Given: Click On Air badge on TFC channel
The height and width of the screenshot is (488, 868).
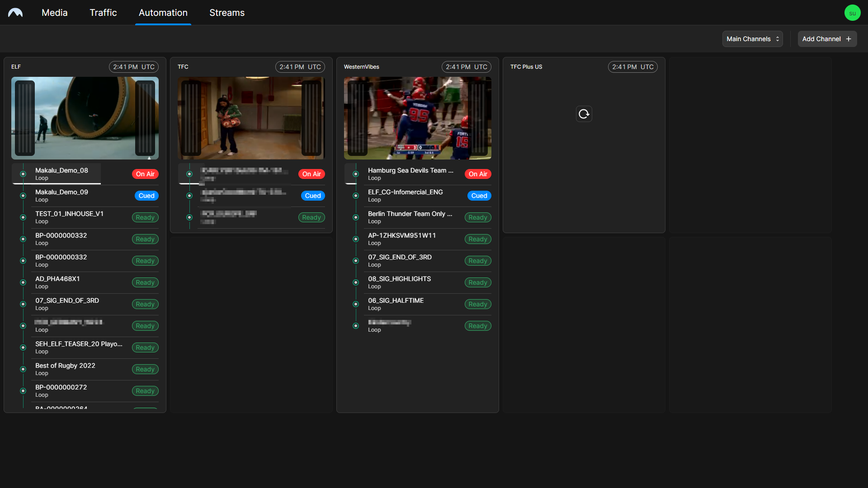Looking at the screenshot, I should coord(311,174).
